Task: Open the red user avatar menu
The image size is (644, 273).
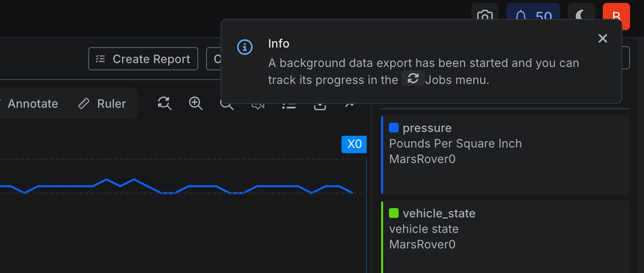Action: tap(616, 16)
